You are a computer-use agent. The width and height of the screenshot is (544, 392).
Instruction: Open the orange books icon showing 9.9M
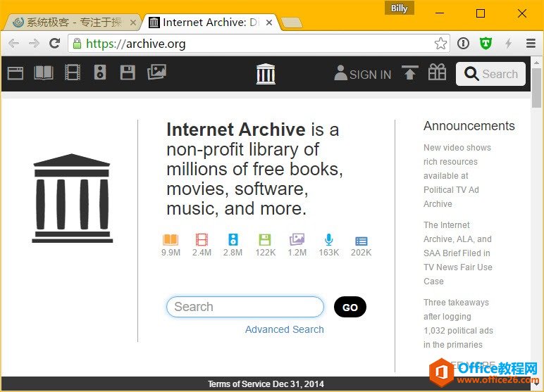pos(171,240)
